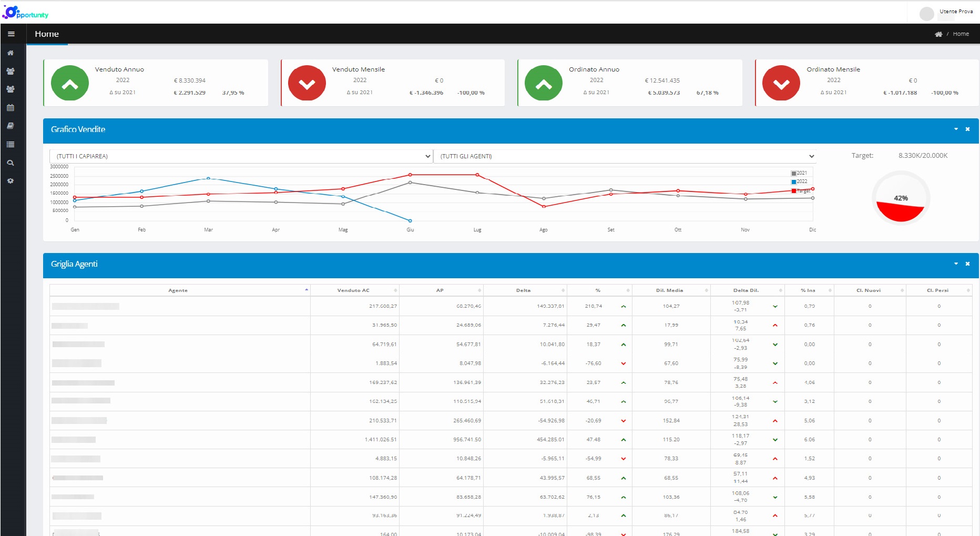The height and width of the screenshot is (536, 980).
Task: Select the Home tab
Action: point(47,34)
